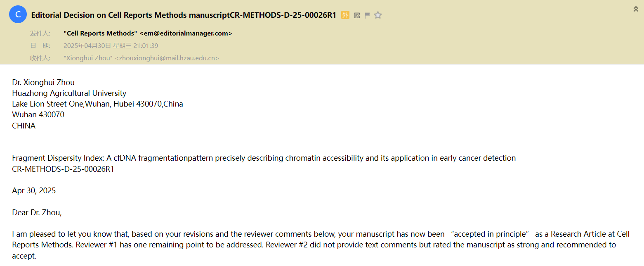Click recipient name "Xionghui Zhou"
Viewport: 644px width, 266px height.
[x=88, y=58]
